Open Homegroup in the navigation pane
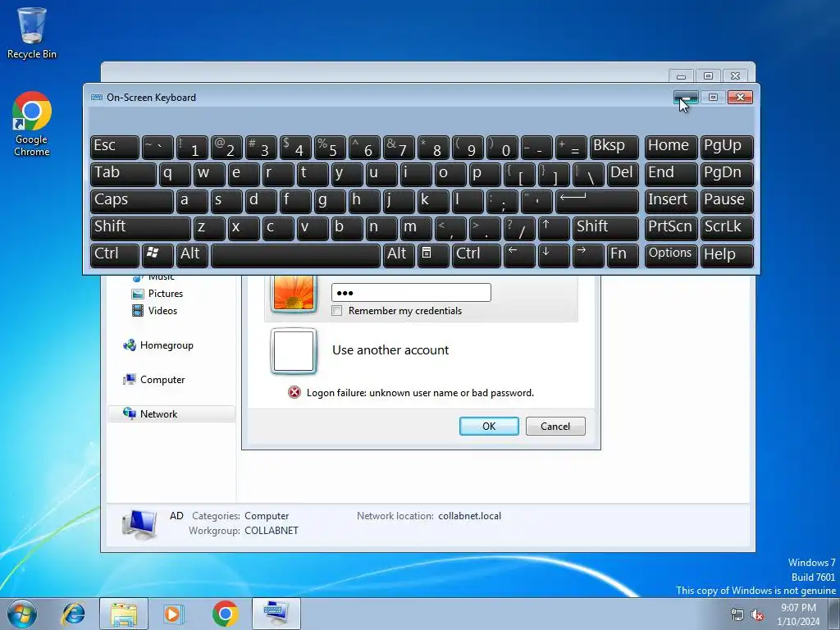Viewport: 840px width, 630px height. pyautogui.click(x=166, y=345)
